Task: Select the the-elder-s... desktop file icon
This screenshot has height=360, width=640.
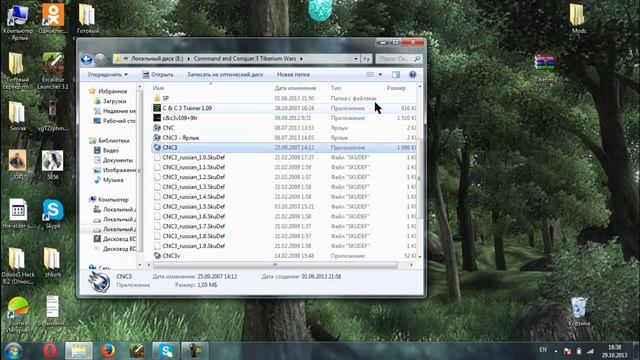Action: (x=18, y=213)
